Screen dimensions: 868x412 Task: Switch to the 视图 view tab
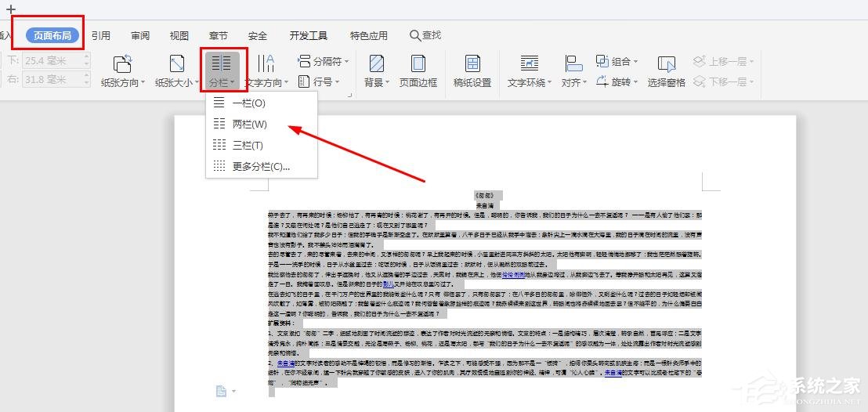click(x=179, y=35)
